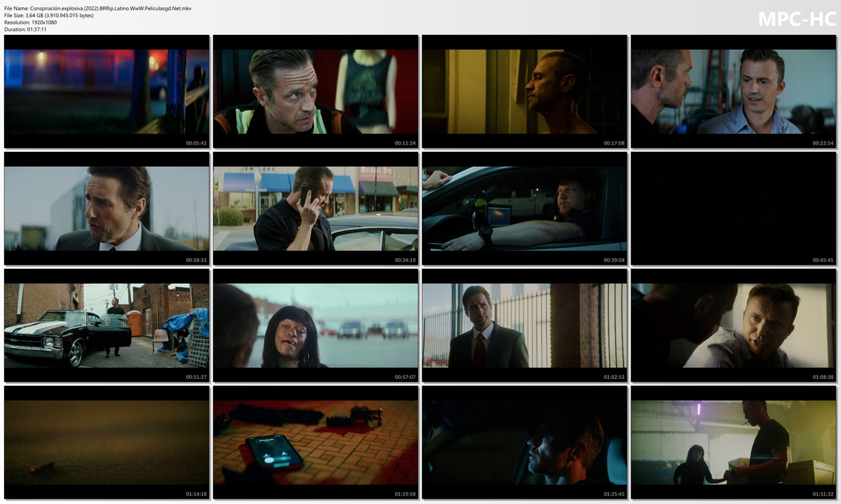Select the thumbnail at 01:25:45
841x504 pixels.
(524, 442)
